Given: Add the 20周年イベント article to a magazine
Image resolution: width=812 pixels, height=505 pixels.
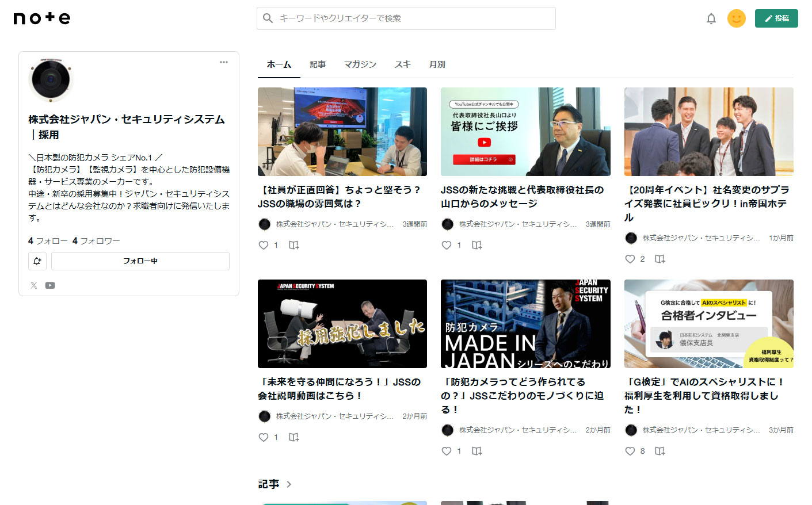Looking at the screenshot, I should click(x=660, y=259).
